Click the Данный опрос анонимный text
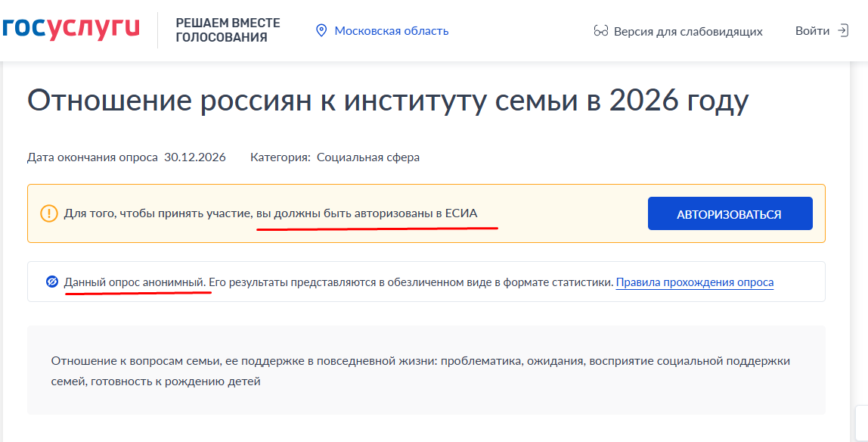The image size is (868, 442). (135, 282)
